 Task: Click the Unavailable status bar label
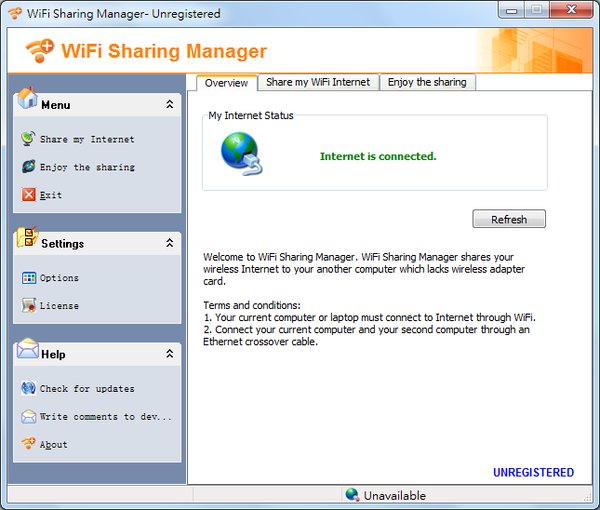[x=395, y=495]
